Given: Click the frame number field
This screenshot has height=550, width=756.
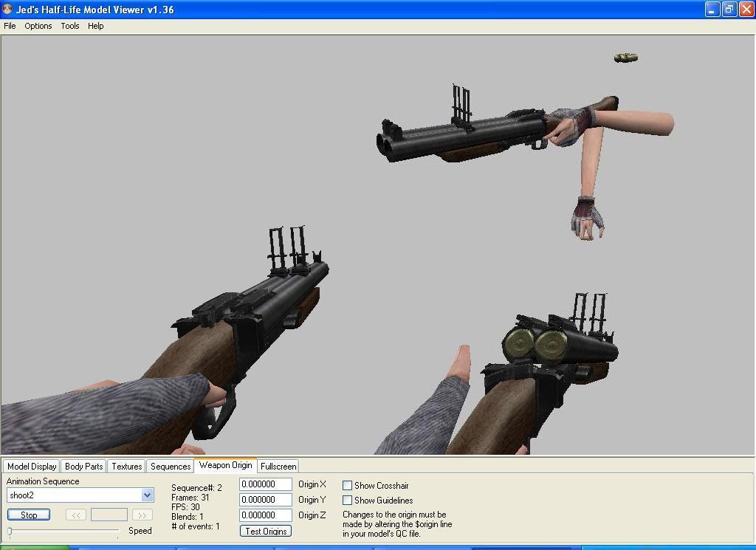Looking at the screenshot, I should [109, 515].
